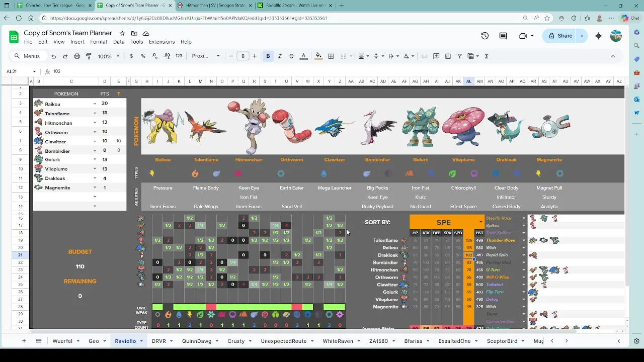Click the Move to folder icon
The height and width of the screenshot is (362, 644).
134,33
